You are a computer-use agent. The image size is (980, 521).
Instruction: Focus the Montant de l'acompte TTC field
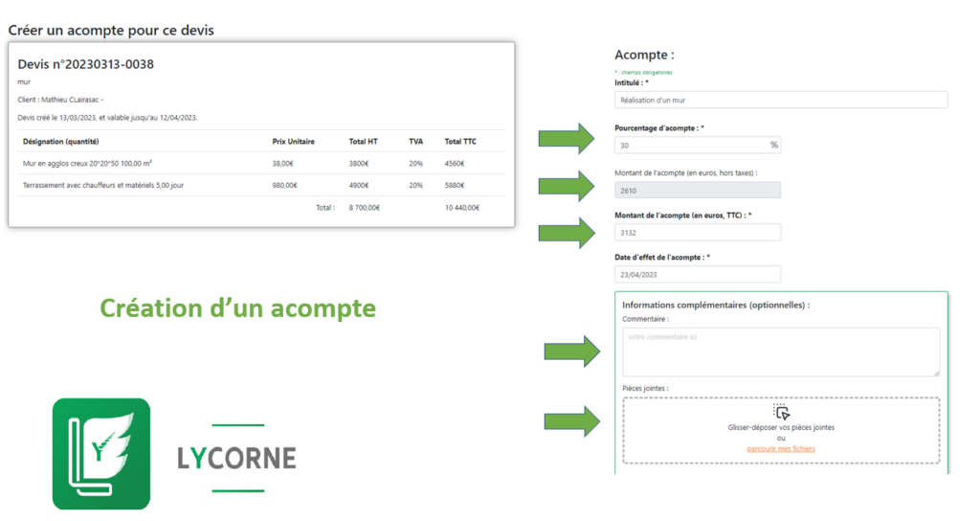click(698, 233)
